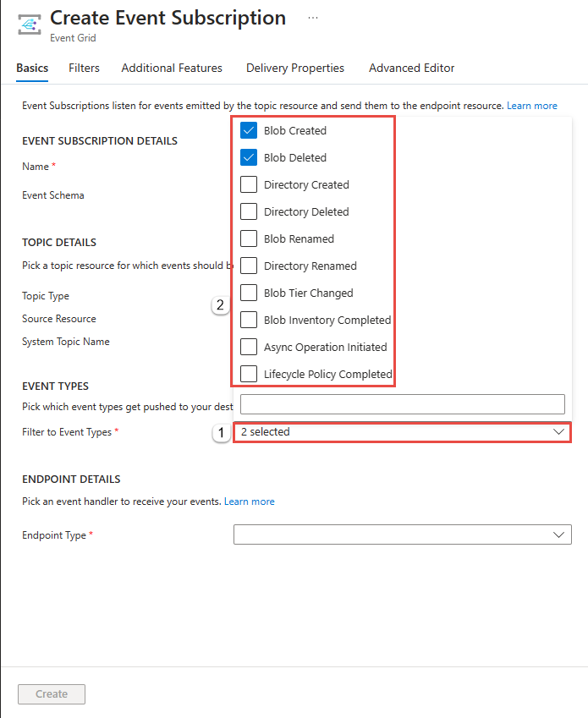Screen dimensions: 588x718
Task: Check the Directory Deleted checkbox
Action: (x=249, y=211)
